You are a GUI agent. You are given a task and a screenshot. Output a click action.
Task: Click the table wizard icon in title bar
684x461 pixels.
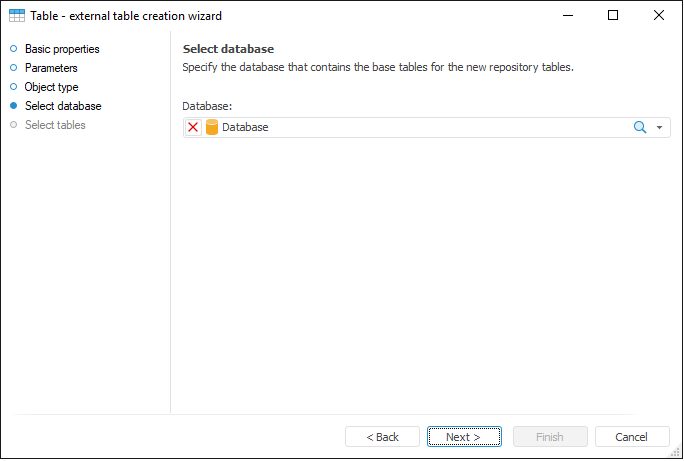click(17, 16)
